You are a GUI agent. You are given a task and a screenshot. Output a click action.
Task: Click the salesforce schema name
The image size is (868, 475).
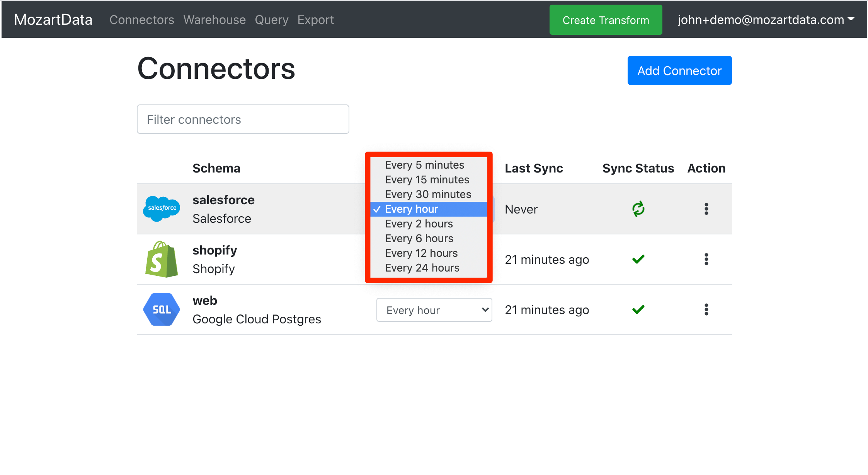point(223,200)
